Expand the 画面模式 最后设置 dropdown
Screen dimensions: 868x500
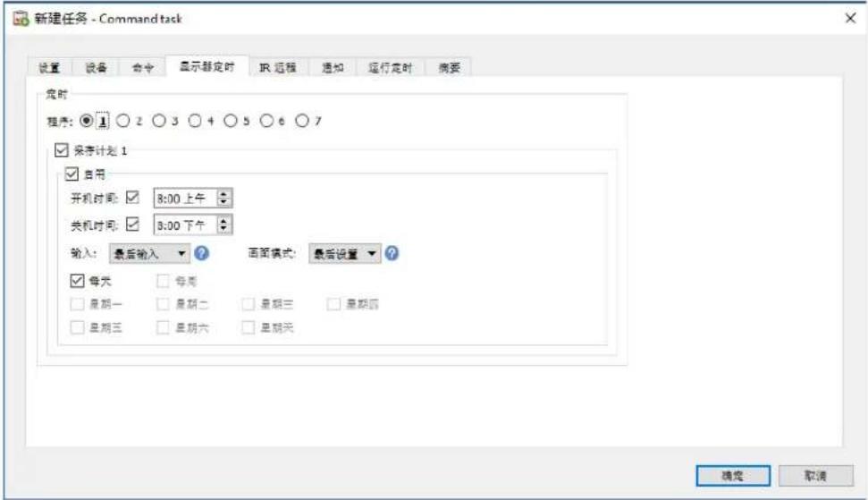(345, 254)
